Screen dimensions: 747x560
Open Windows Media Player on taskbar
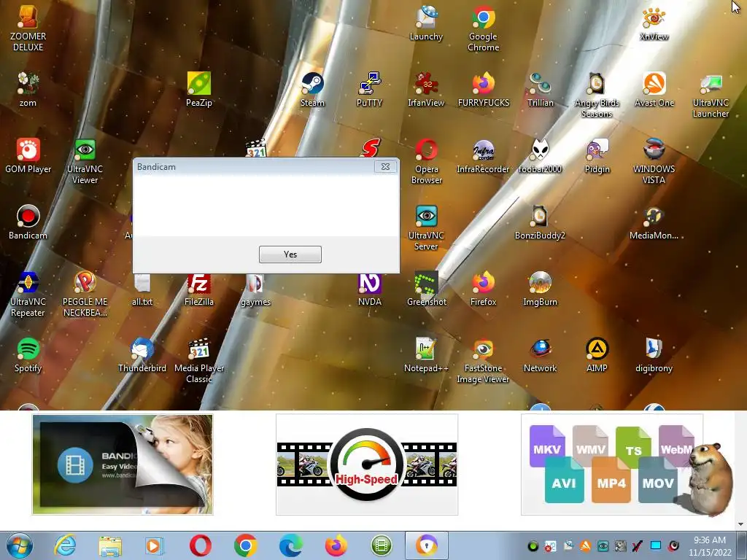[x=155, y=545]
